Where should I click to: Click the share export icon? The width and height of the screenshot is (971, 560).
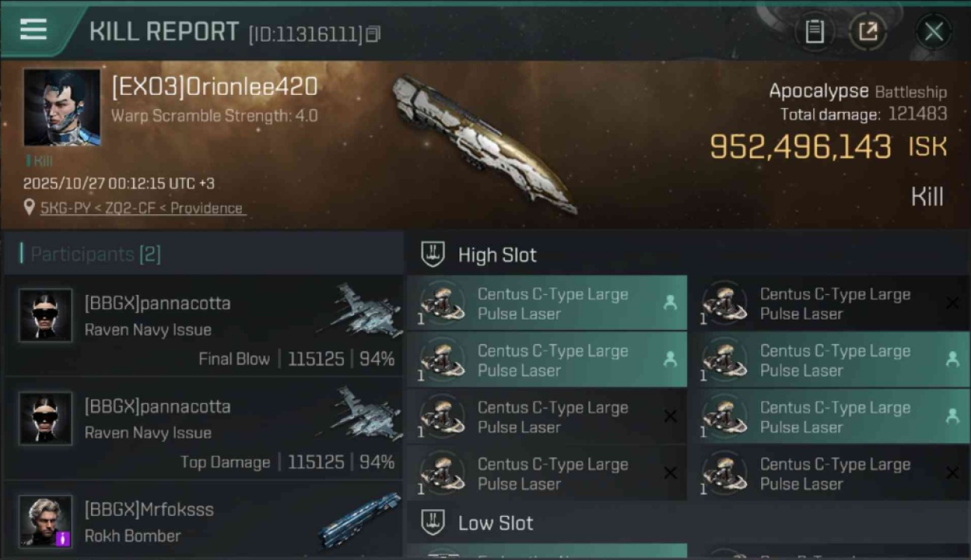point(868,32)
